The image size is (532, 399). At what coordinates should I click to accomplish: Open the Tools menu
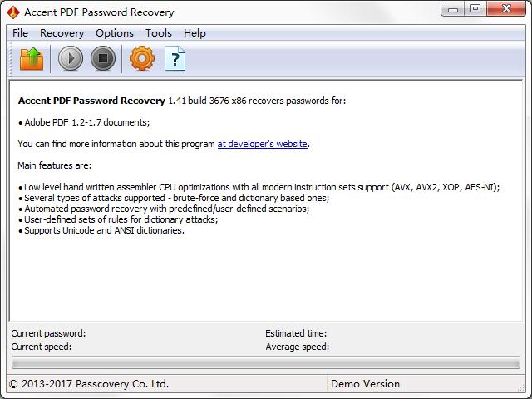tap(158, 33)
